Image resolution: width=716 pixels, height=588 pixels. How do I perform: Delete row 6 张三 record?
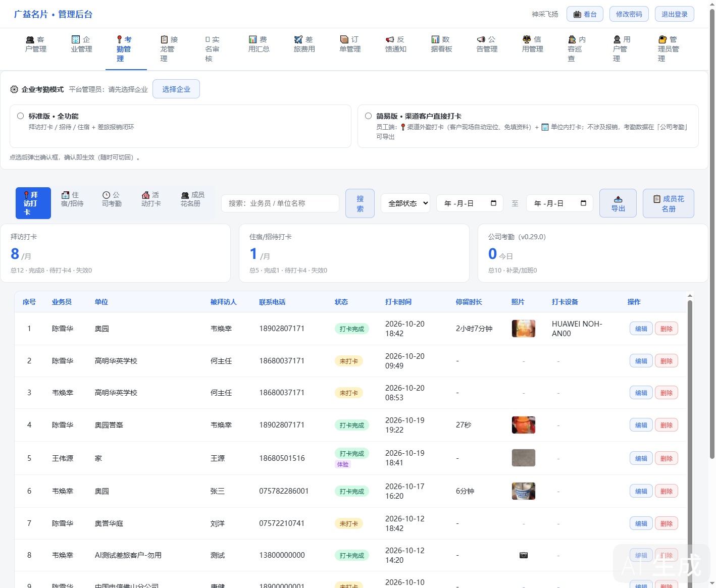[667, 491]
